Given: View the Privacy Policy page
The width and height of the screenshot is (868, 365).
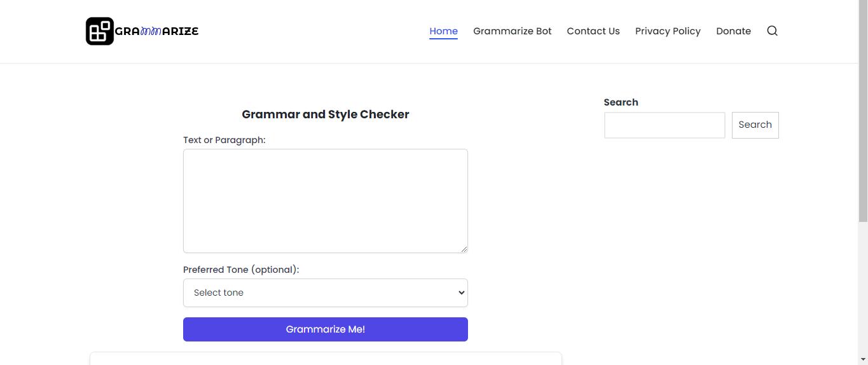Looking at the screenshot, I should [668, 31].
